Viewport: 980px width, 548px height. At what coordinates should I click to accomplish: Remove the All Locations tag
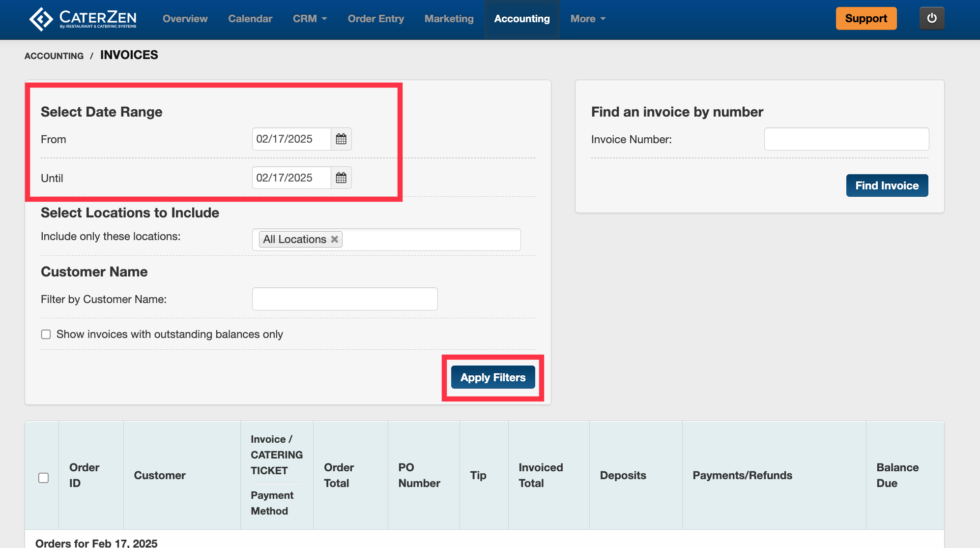[335, 239]
